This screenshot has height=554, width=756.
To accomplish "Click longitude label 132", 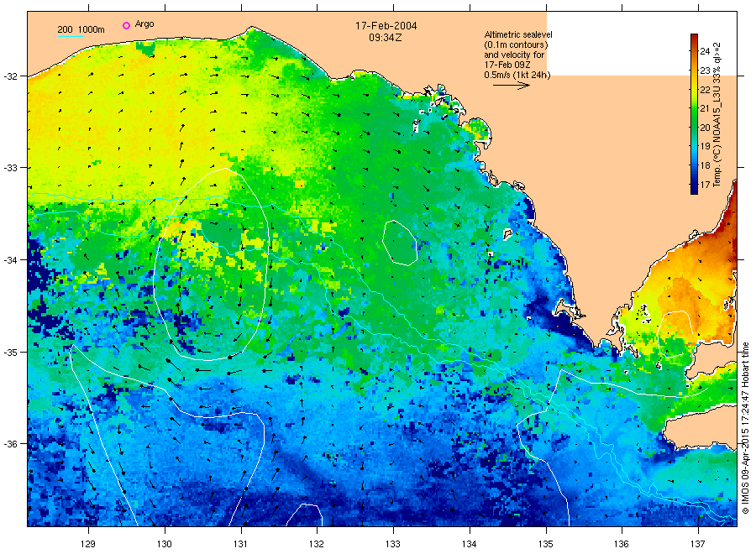I will 317,544.
